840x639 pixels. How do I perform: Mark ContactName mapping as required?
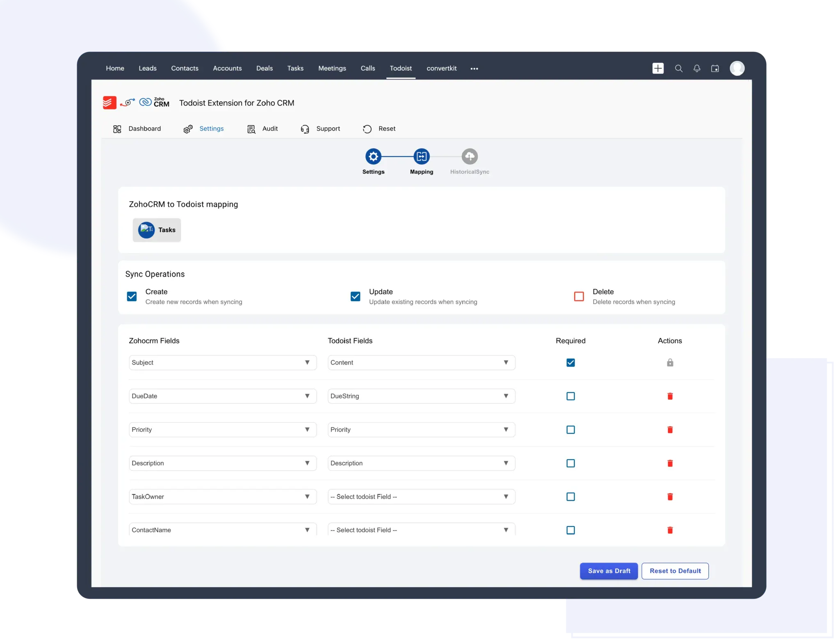pos(571,530)
